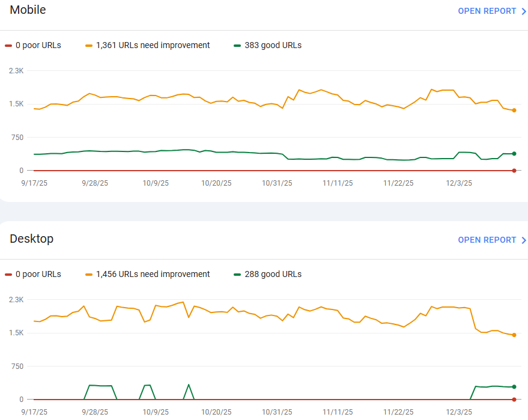Click the Desktop orange end-point marker

click(x=514, y=335)
